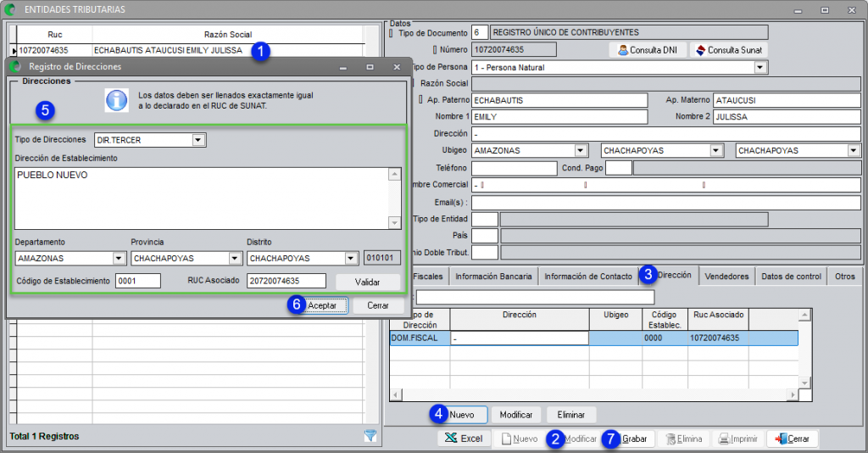This screenshot has height=453, width=868.
Task: Click the Ruc column header
Action: (x=55, y=34)
